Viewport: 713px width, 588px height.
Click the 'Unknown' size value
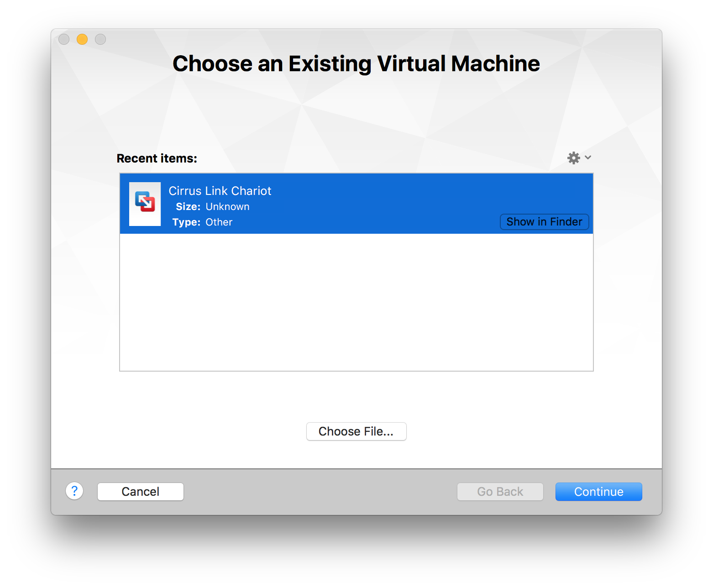(x=227, y=207)
